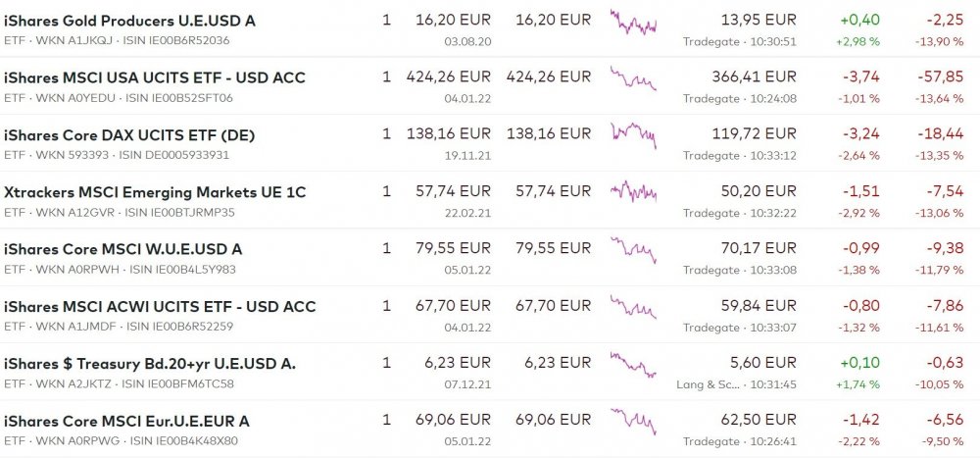This screenshot has height=458, width=980.
Task: Click the MSCI Eur sparkline chart
Action: pyautogui.click(x=633, y=421)
